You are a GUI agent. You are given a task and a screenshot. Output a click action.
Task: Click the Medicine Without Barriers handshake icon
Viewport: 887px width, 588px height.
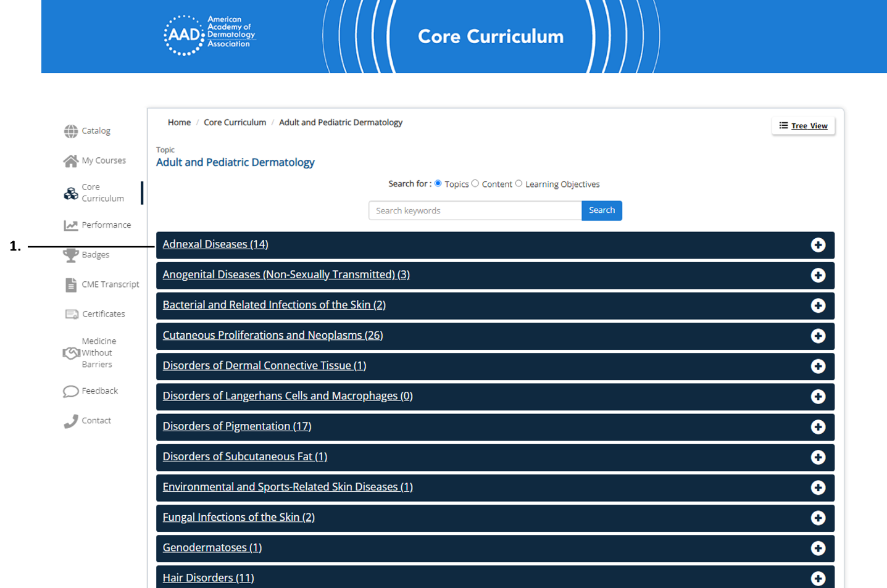pyautogui.click(x=72, y=353)
